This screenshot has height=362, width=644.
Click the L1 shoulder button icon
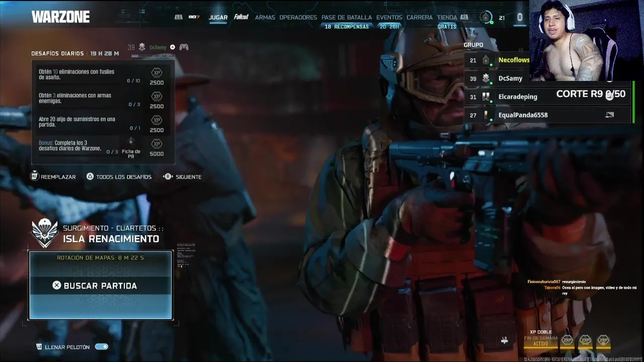coord(179,17)
